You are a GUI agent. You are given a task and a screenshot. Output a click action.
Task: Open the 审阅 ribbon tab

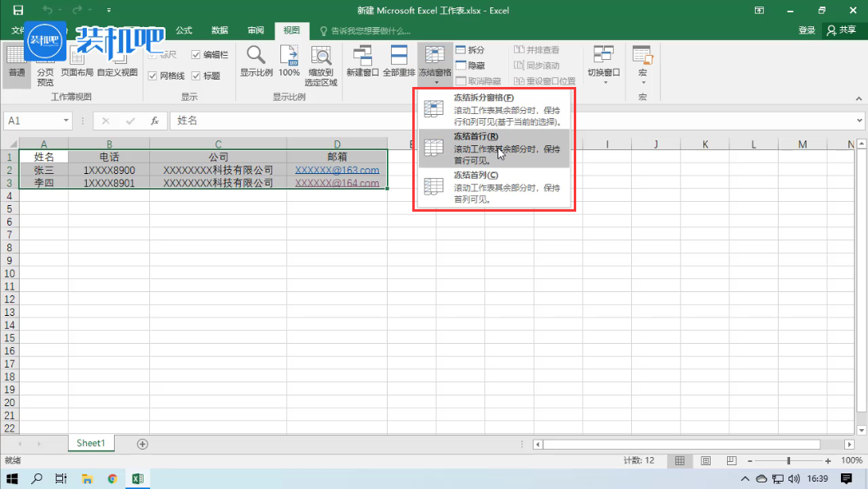pos(256,30)
